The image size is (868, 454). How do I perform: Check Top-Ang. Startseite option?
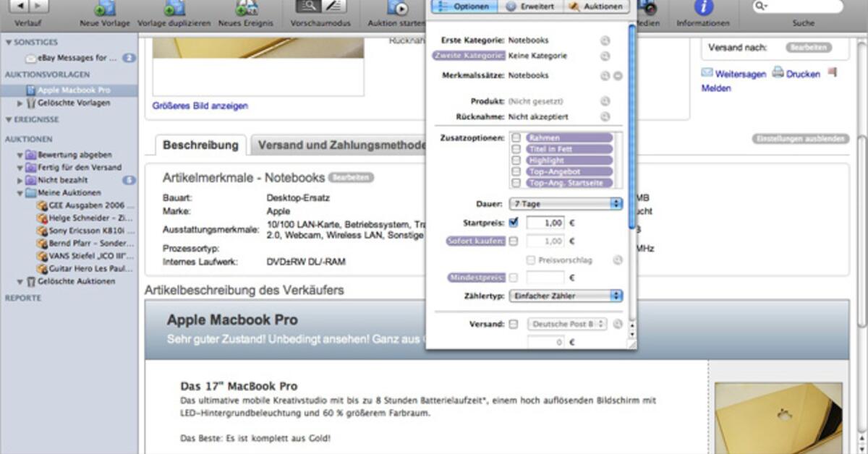tap(516, 184)
